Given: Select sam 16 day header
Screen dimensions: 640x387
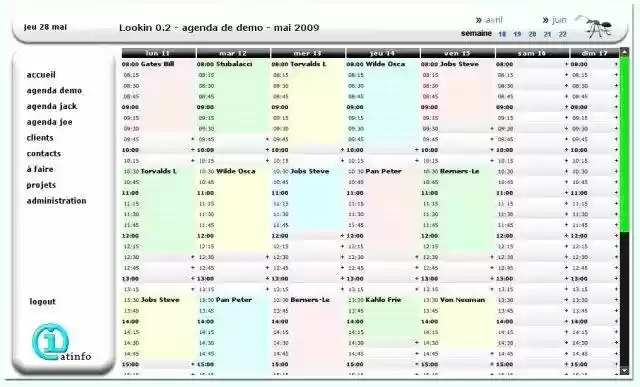Looking at the screenshot, I should [532, 53].
